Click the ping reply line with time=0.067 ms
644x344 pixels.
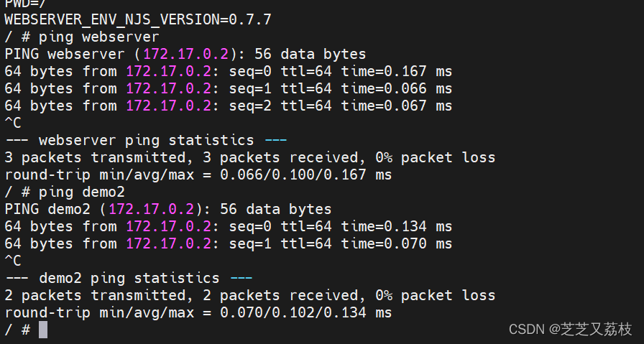pyautogui.click(x=228, y=106)
